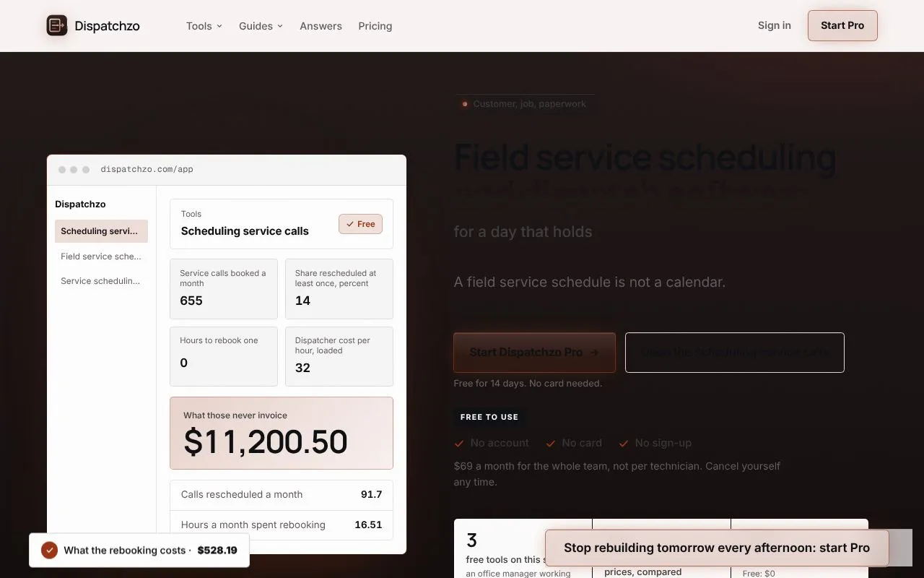Image resolution: width=924 pixels, height=578 pixels.
Task: Click the 'Share rescheduled at least once' field
Action: [339, 289]
